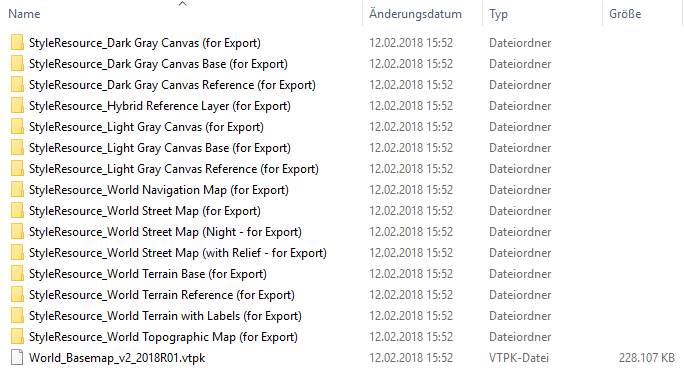Click folder icon of World Street Map (Night - for Export)
684x376 pixels.
coord(17,232)
